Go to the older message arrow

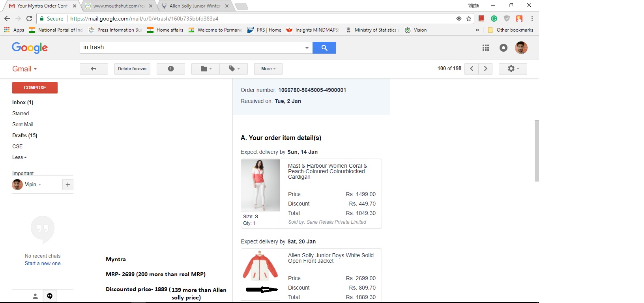tap(485, 69)
